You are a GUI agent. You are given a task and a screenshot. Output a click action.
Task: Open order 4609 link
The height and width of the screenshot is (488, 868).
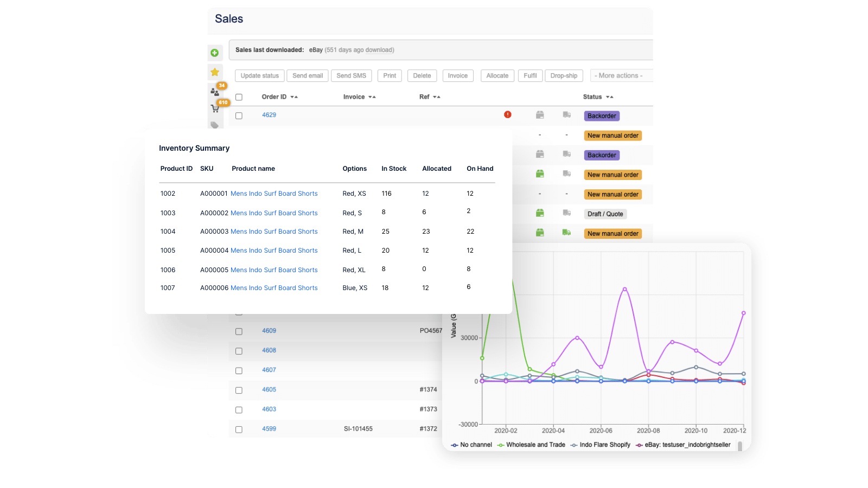pos(269,331)
